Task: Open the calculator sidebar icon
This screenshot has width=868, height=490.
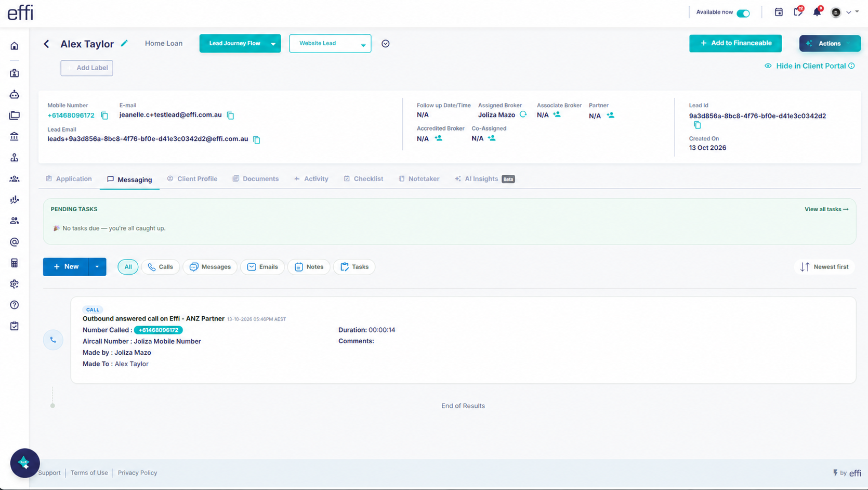Action: point(15,263)
